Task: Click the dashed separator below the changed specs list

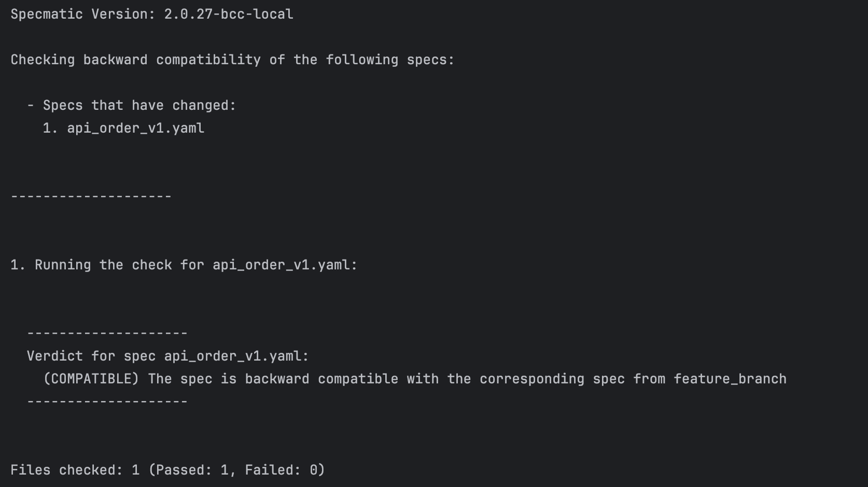Action: point(91,196)
